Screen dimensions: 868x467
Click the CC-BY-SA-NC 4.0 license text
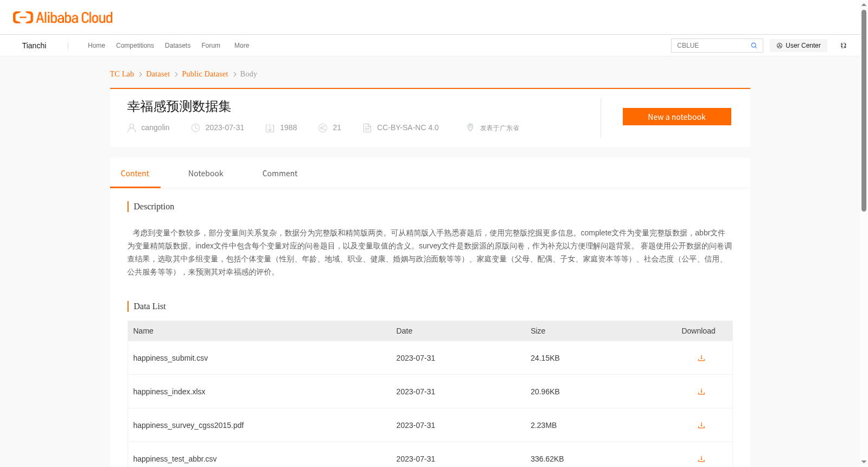[408, 127]
